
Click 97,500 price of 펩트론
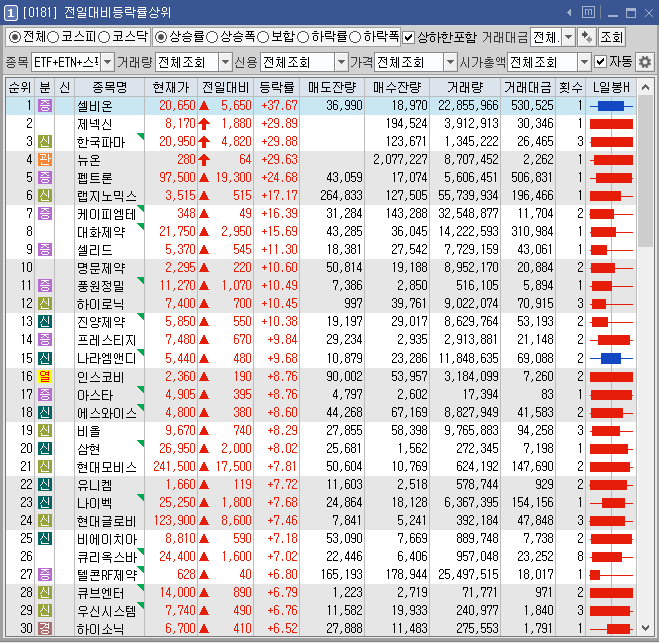pyautogui.click(x=177, y=178)
